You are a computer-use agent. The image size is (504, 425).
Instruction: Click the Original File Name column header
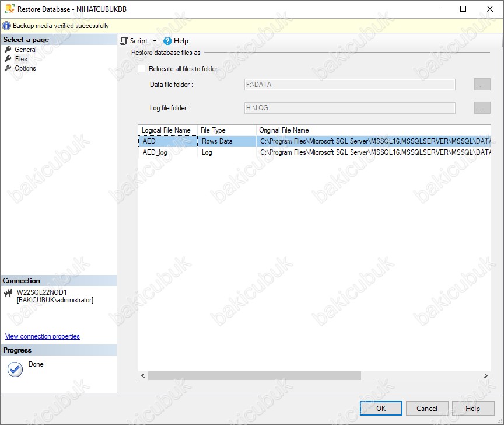tap(373, 130)
